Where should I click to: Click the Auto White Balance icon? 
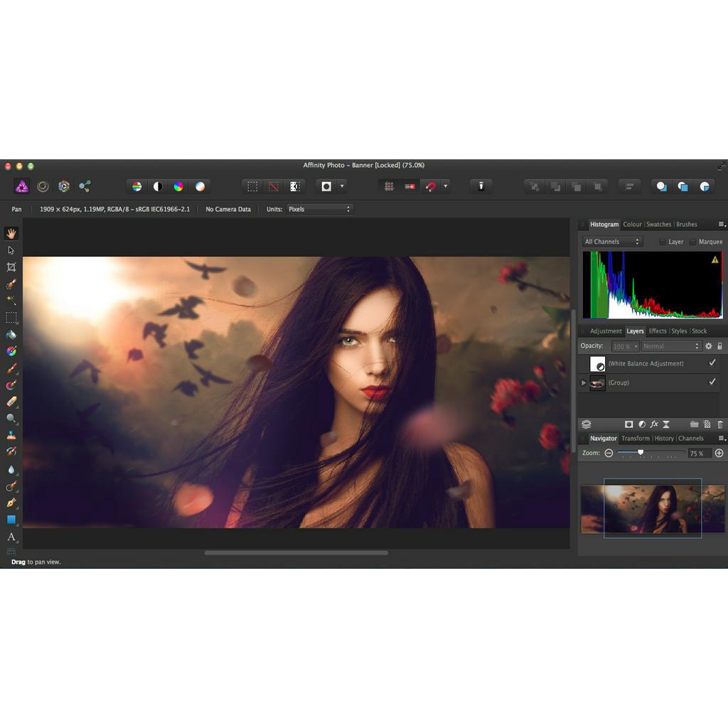point(200,186)
